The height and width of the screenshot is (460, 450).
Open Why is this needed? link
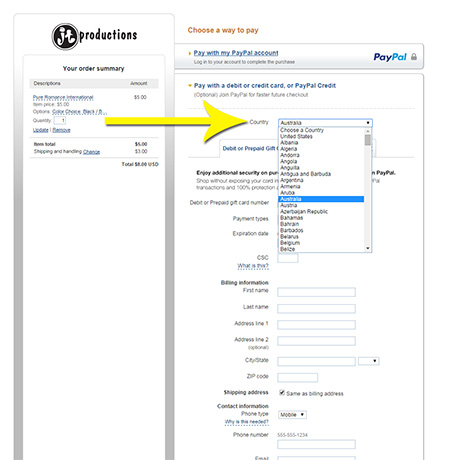tap(246, 422)
